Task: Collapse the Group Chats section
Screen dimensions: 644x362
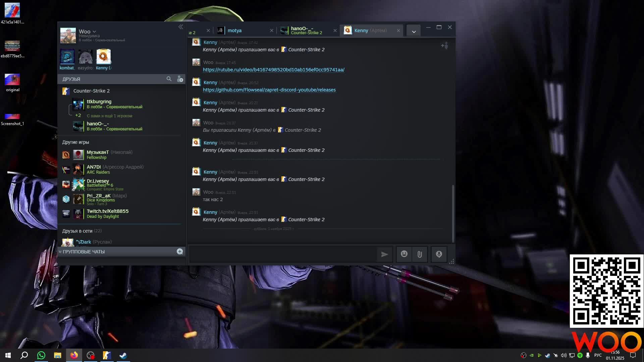Action: 60,252
